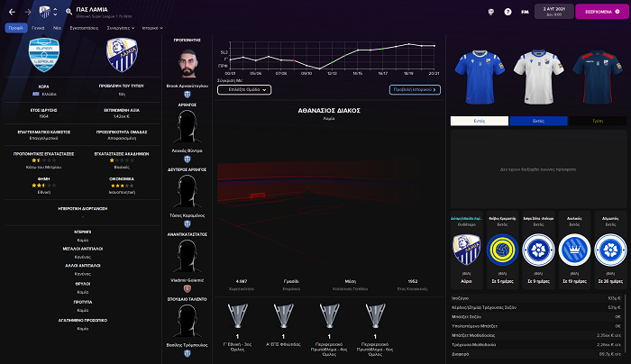Click badge below Τάσος Καραμάνος

(x=187, y=224)
